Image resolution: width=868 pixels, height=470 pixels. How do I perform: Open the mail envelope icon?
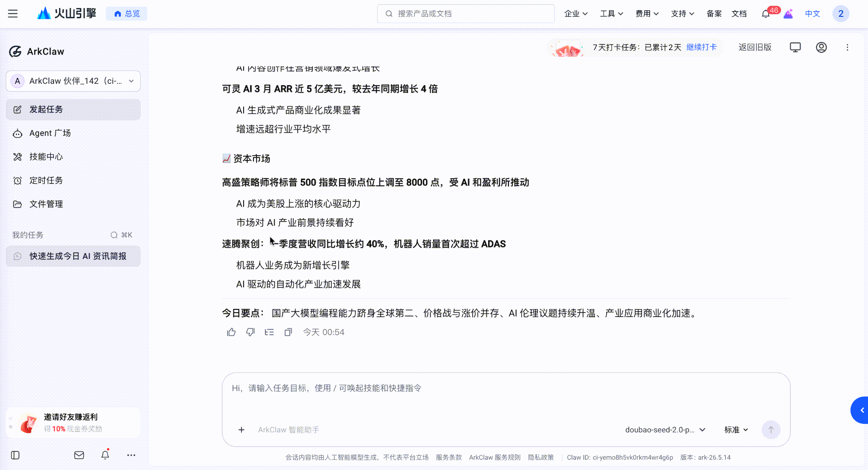coord(79,455)
